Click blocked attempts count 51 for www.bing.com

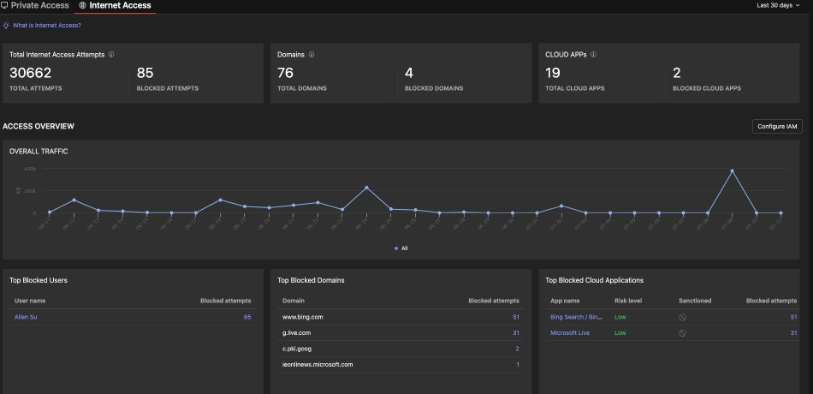(516, 317)
